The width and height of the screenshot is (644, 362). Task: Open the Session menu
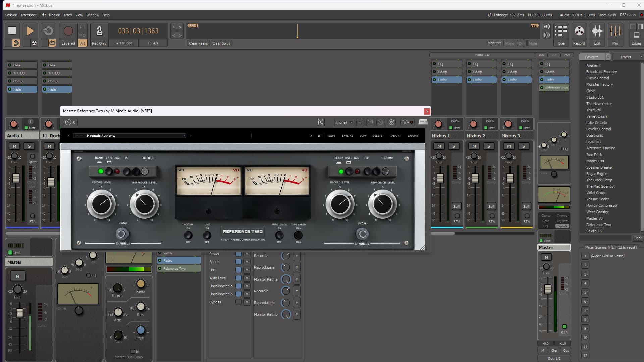(11, 15)
